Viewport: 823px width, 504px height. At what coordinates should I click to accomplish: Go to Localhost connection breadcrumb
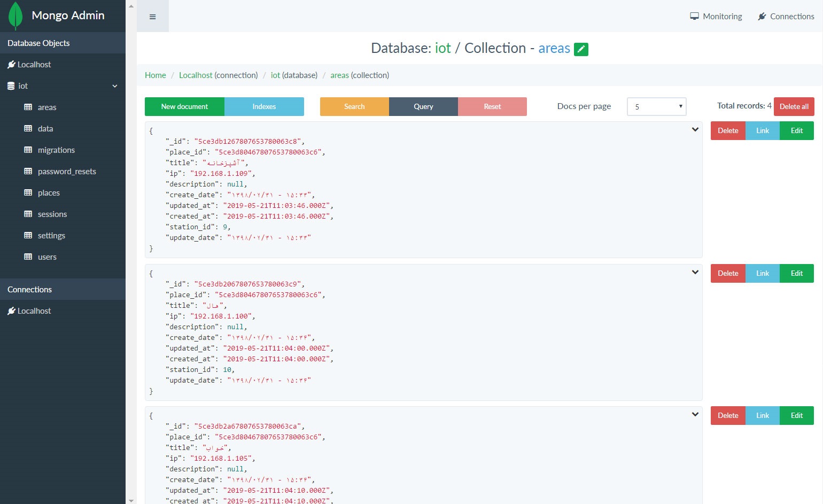pos(196,75)
